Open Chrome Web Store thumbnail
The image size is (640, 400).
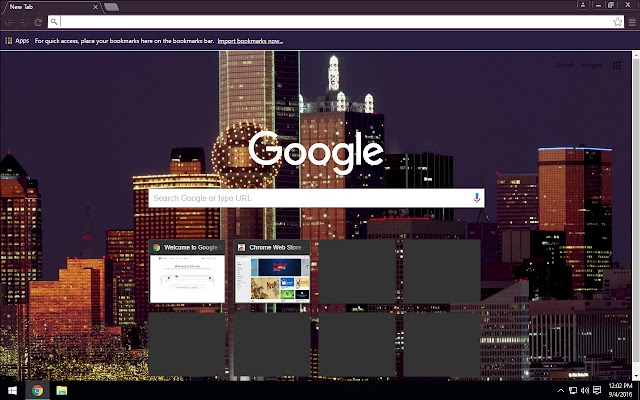[272, 271]
